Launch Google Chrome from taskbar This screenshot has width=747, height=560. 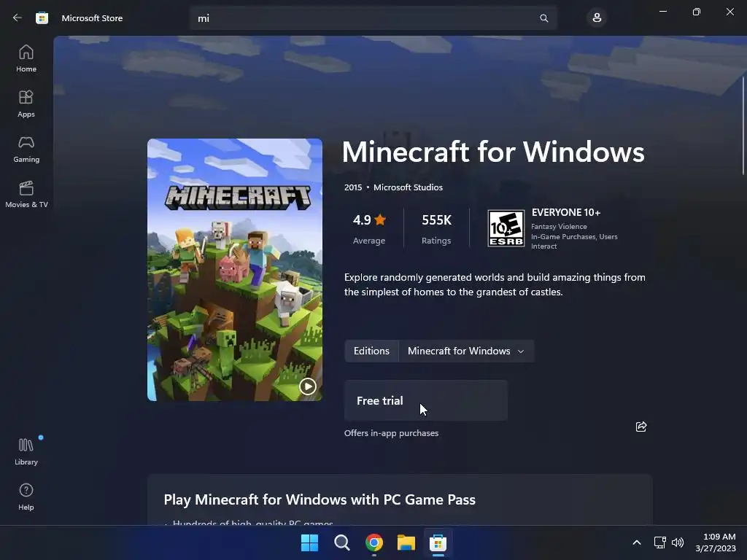point(374,542)
